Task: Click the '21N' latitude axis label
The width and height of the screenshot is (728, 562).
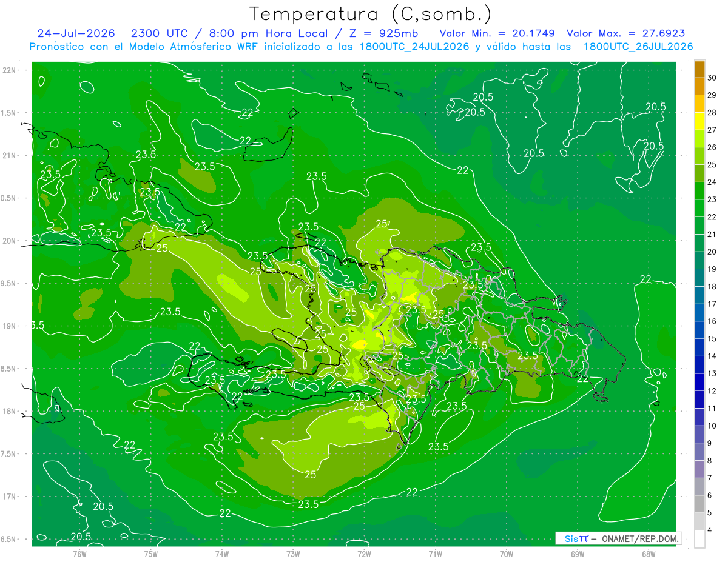Action: [x=9, y=155]
